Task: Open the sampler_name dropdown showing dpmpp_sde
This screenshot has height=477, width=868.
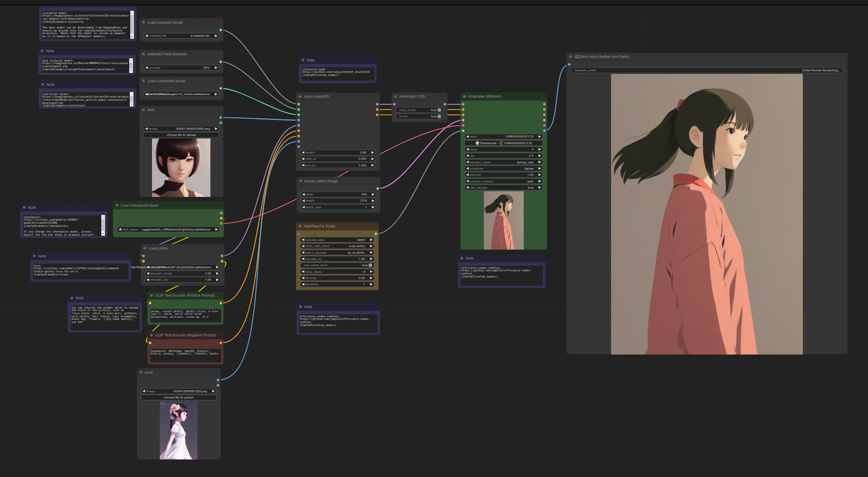Action: point(504,162)
